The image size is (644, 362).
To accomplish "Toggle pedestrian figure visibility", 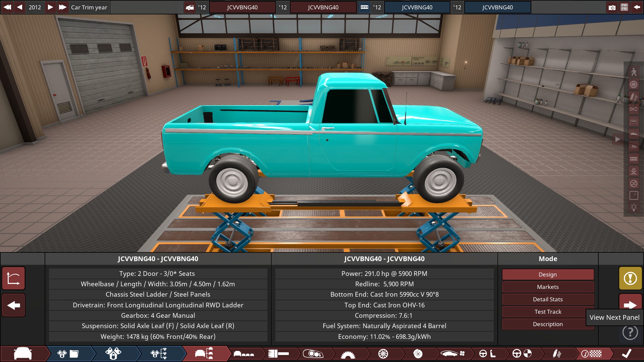I will coord(634,72).
